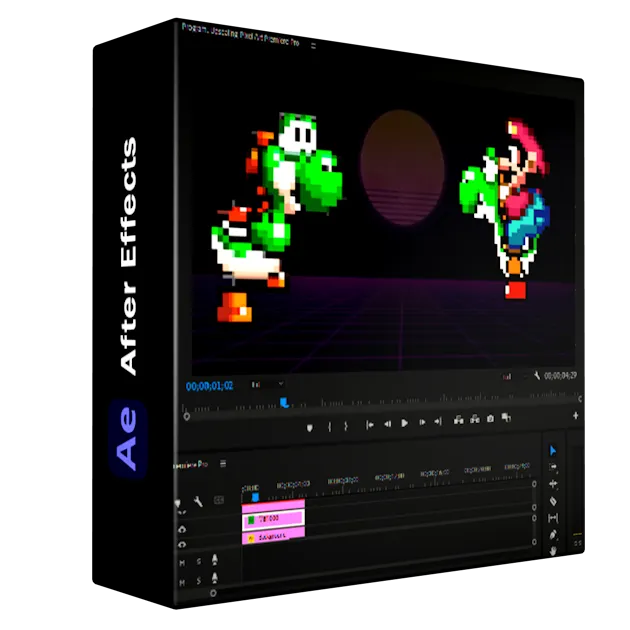The width and height of the screenshot is (630, 630).
Task: Open the transport Button Editor plus
Action: pos(575,415)
